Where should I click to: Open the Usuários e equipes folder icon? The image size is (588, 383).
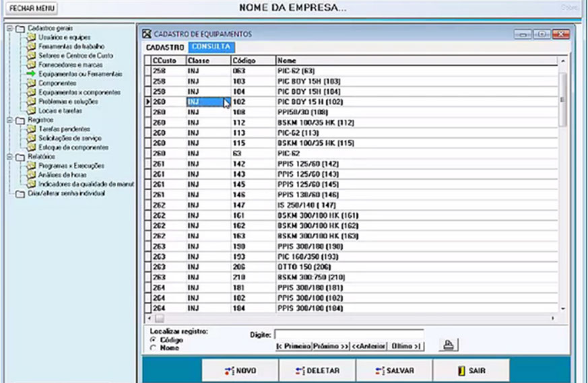(x=31, y=37)
